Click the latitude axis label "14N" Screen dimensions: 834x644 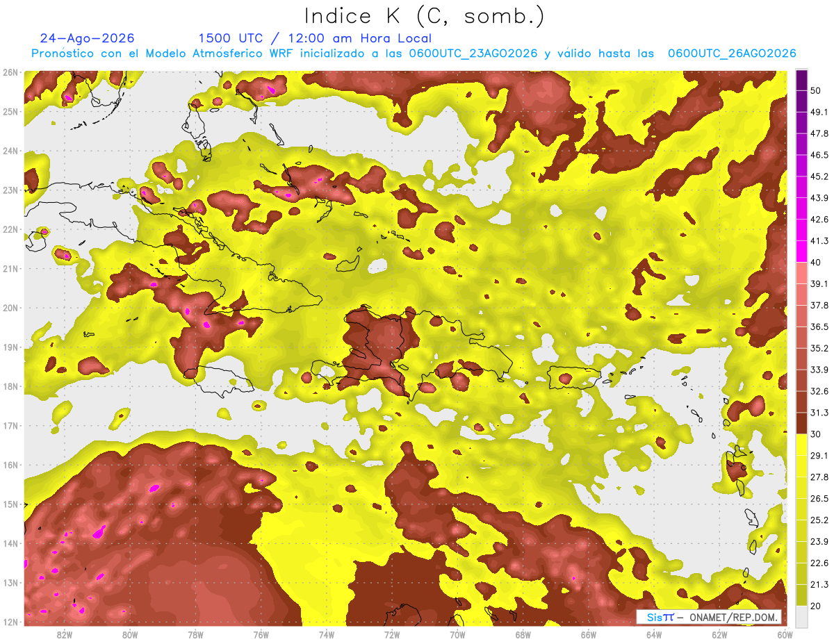10,543
